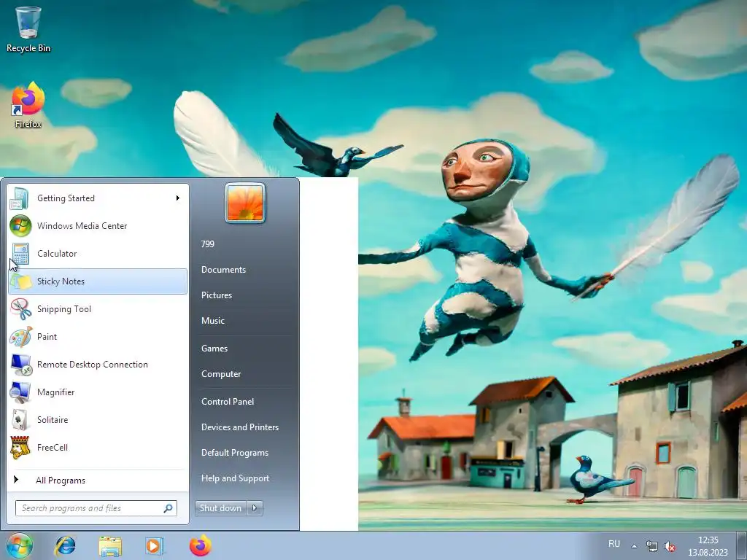
Task: Open Sticky Notes entry
Action: click(98, 281)
